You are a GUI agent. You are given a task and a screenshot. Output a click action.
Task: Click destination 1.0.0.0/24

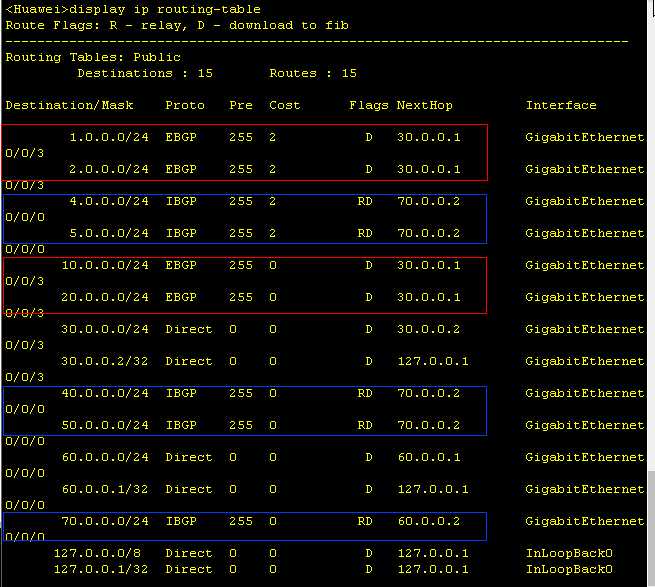109,137
